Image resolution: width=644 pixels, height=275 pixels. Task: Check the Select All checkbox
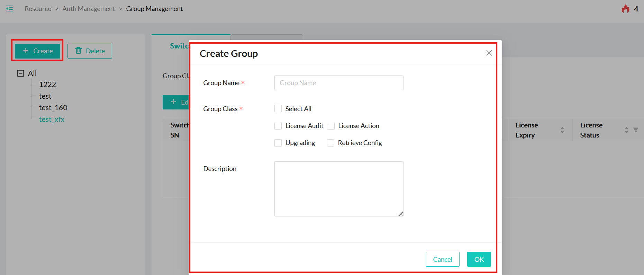pyautogui.click(x=278, y=109)
